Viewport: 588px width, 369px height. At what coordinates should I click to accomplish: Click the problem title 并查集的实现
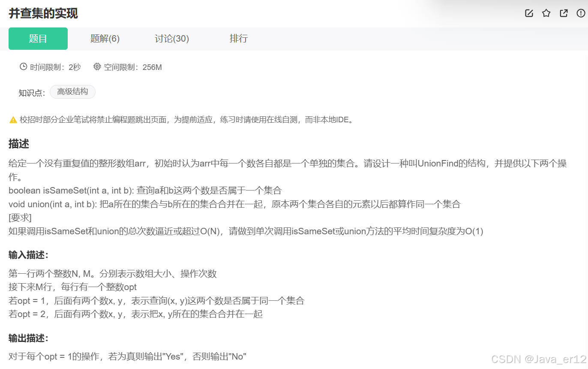click(43, 13)
